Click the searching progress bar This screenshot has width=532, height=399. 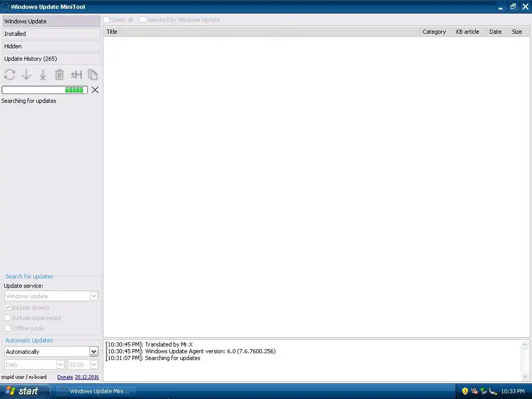coord(45,90)
